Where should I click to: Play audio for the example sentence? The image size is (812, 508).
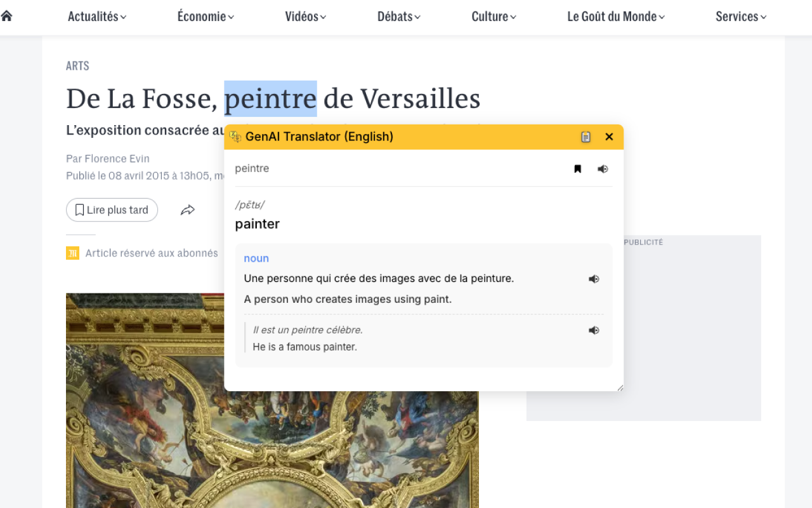click(594, 330)
